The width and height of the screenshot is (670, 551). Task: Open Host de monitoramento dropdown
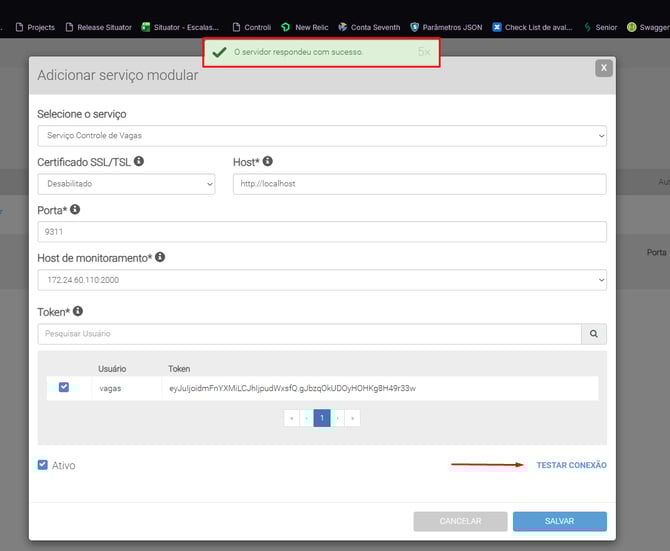[321, 280]
